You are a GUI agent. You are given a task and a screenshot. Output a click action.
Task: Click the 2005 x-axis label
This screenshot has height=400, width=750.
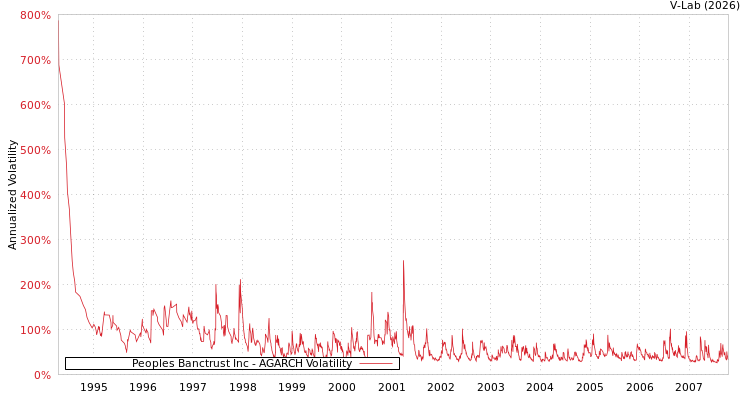(x=590, y=387)
